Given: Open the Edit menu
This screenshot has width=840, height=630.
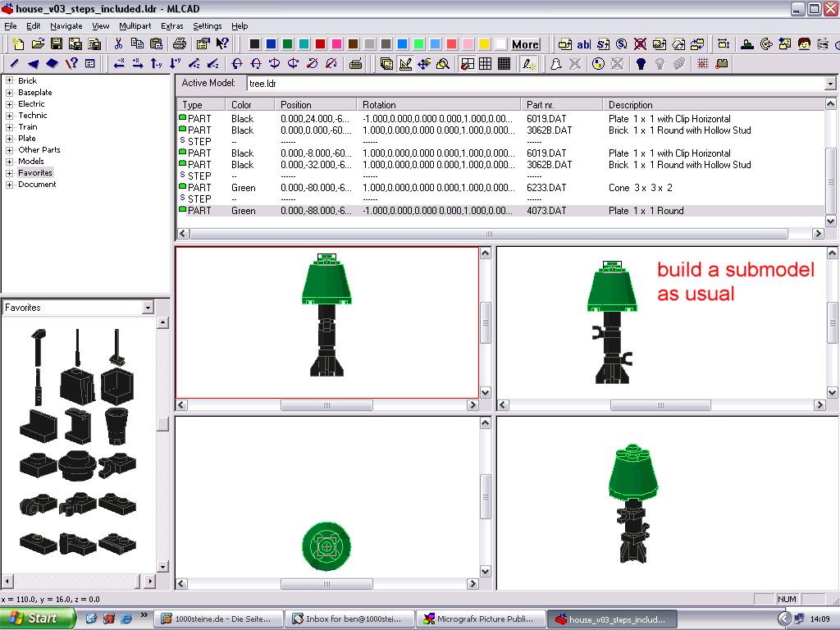Looking at the screenshot, I should (x=33, y=25).
